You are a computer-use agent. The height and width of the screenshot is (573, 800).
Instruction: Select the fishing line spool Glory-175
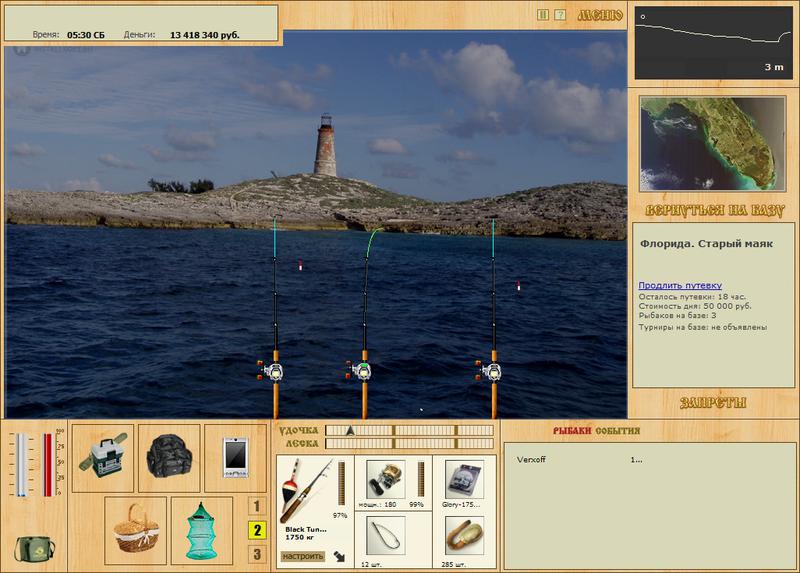[x=463, y=480]
